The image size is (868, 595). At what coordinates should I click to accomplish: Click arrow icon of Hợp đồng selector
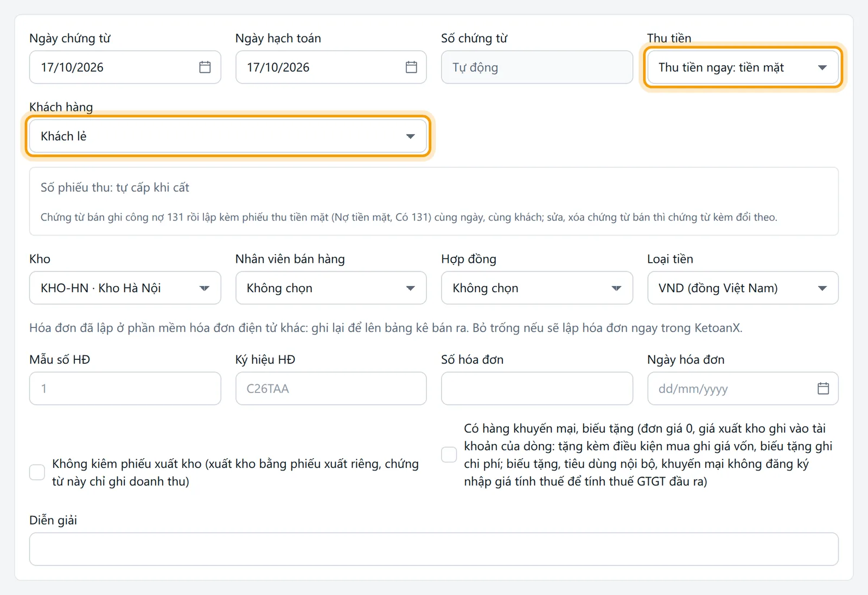(x=616, y=288)
